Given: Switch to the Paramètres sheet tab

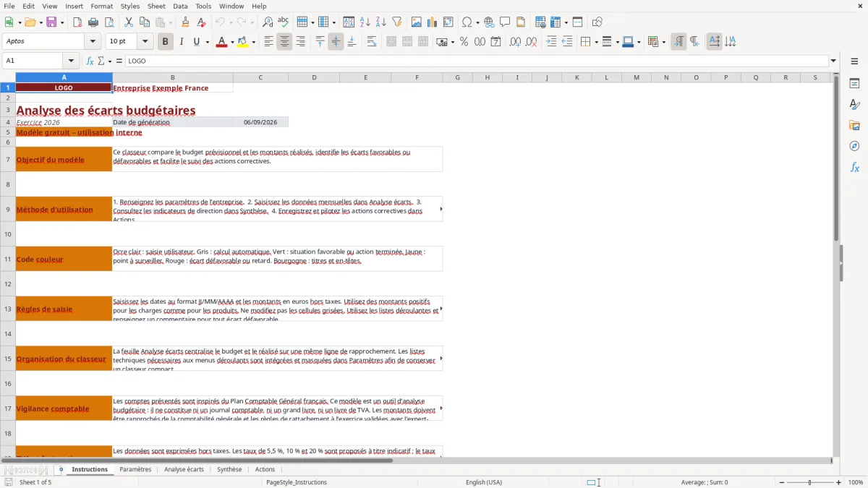Looking at the screenshot, I should pyautogui.click(x=135, y=469).
